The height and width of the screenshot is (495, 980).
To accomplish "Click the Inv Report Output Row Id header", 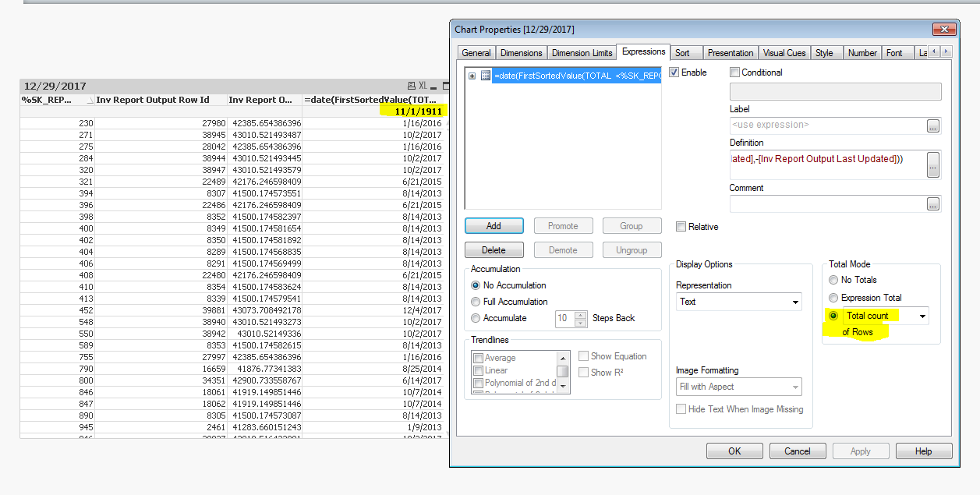I will pos(161,100).
